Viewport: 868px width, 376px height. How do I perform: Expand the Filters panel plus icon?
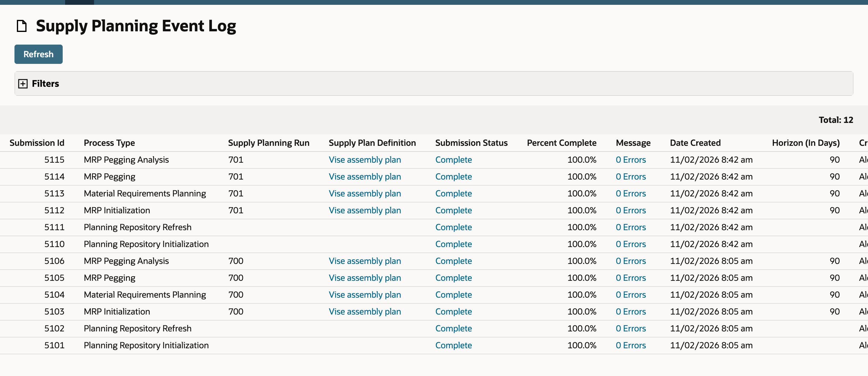23,83
